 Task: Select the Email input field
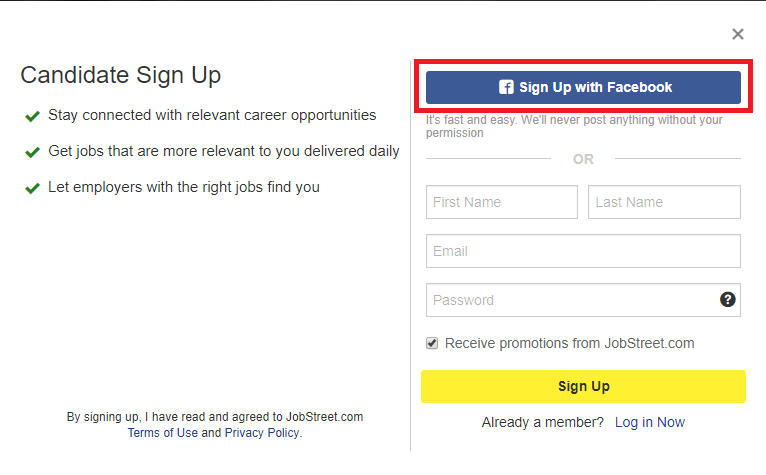pos(583,251)
